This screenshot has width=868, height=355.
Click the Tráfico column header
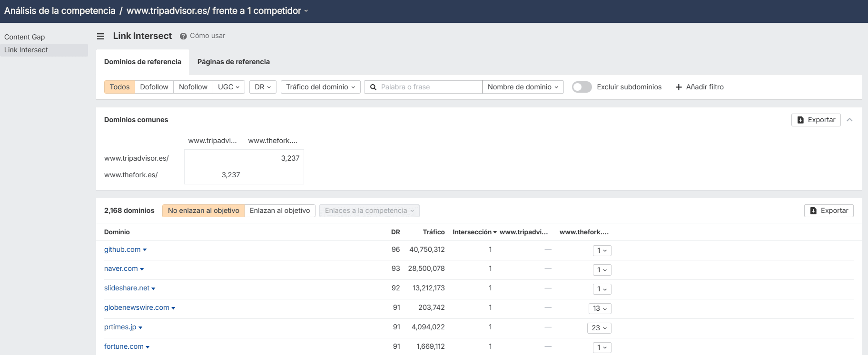point(434,232)
